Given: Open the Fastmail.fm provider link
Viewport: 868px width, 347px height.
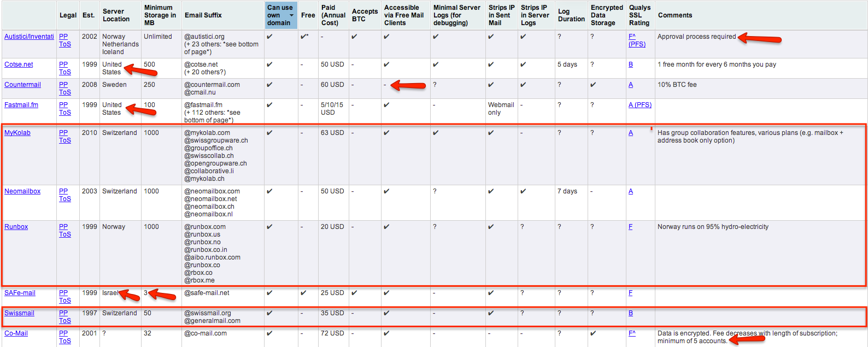Looking at the screenshot, I should click(x=21, y=105).
